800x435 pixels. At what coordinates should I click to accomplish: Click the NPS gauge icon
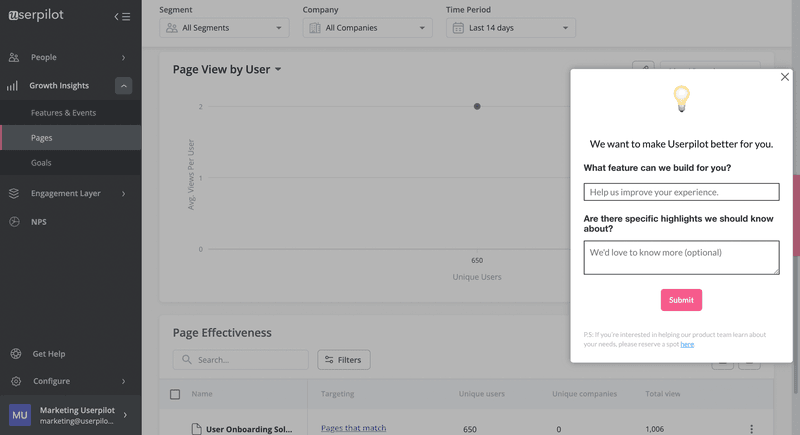click(x=14, y=222)
